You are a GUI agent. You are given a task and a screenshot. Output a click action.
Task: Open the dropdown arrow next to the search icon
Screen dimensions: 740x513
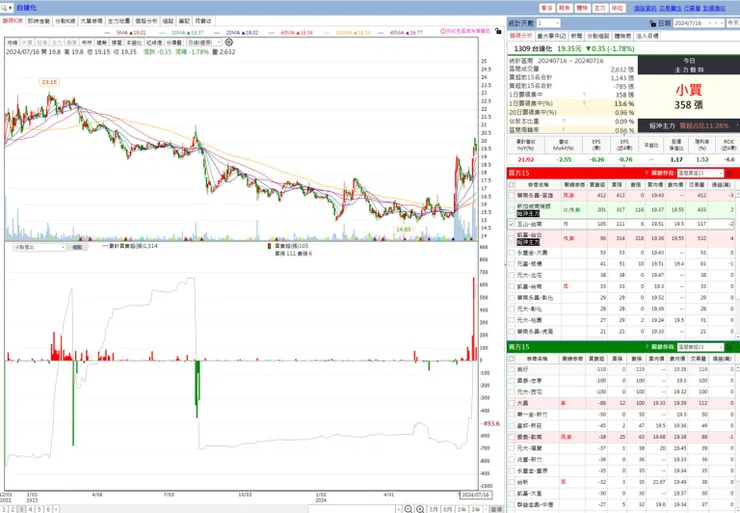click(10, 8)
